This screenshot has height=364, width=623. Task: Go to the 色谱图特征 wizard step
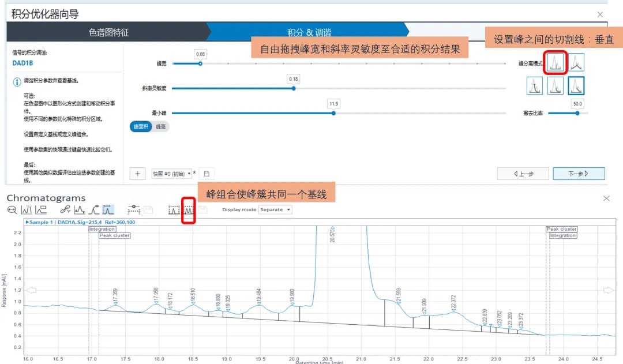(108, 33)
